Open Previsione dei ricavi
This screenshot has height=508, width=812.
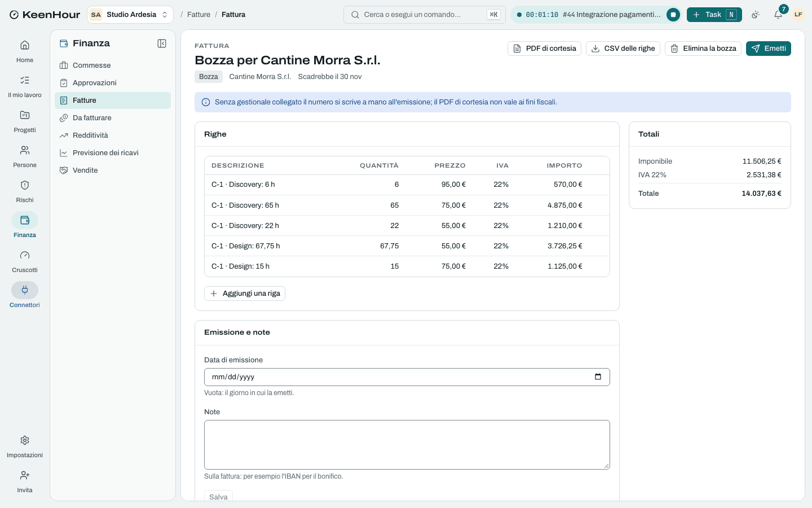[x=113, y=153]
